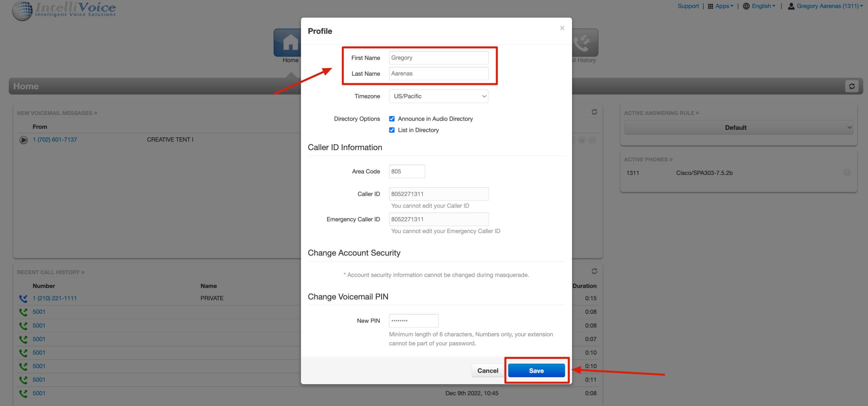Save the profile changes

(x=536, y=370)
